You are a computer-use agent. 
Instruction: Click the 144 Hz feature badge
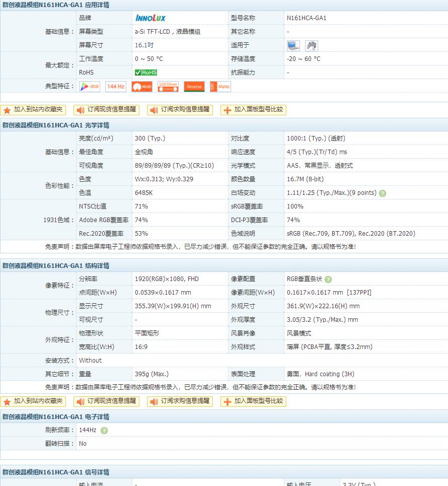[x=116, y=87]
